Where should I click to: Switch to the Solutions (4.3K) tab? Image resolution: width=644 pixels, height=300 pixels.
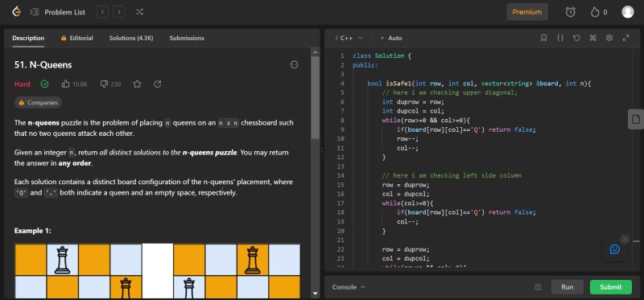[x=131, y=38]
